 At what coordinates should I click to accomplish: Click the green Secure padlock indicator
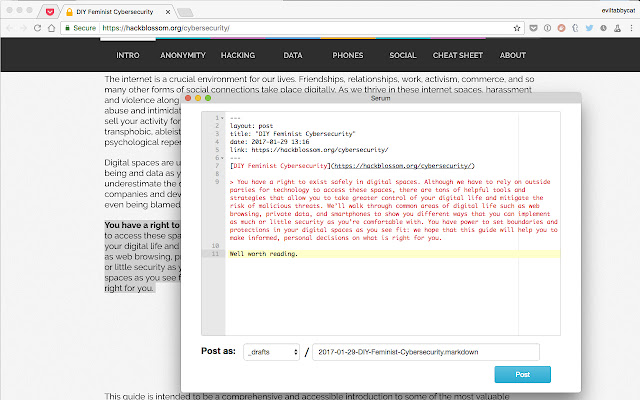click(x=81, y=28)
